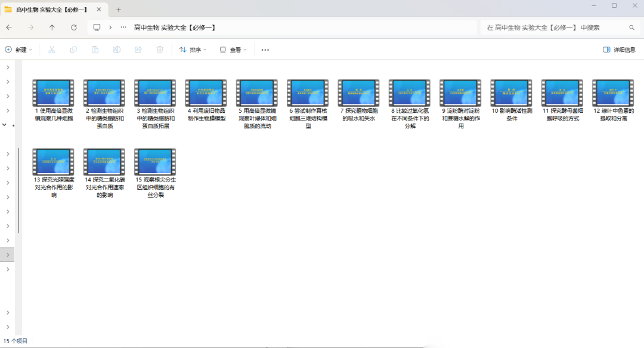
Task: Click the Rename icon in toolbar
Action: [117, 50]
